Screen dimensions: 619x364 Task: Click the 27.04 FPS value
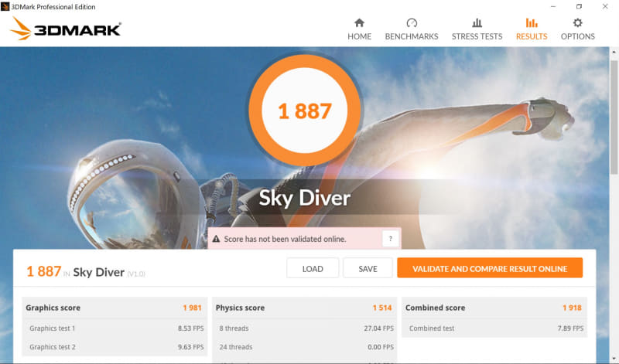(379, 328)
